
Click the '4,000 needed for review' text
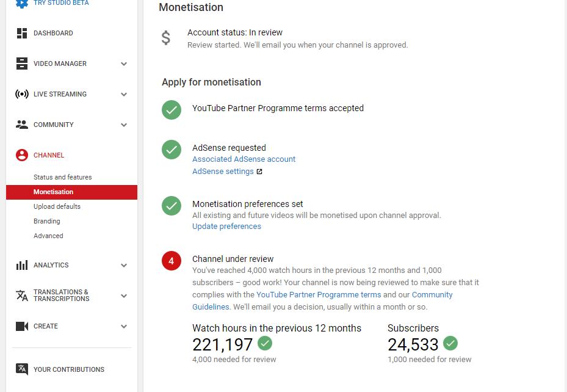[x=234, y=360]
